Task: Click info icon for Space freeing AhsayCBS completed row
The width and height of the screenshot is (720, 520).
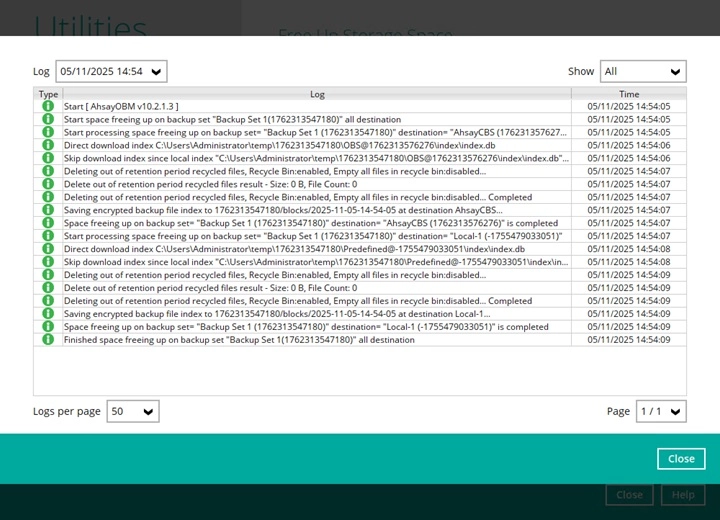Action: pyautogui.click(x=47, y=223)
